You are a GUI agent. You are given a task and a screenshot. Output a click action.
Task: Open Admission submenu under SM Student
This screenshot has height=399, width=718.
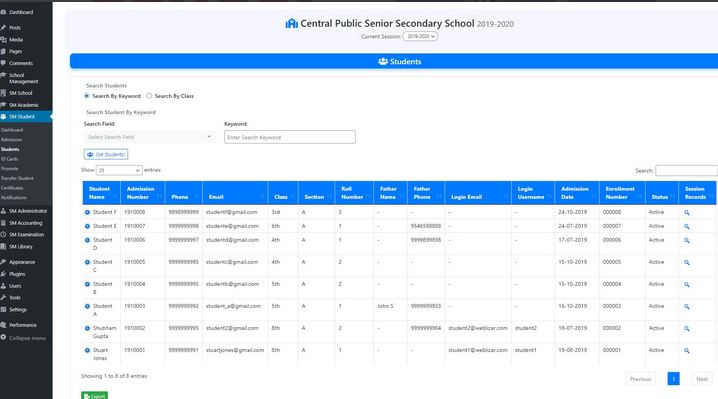pos(11,140)
